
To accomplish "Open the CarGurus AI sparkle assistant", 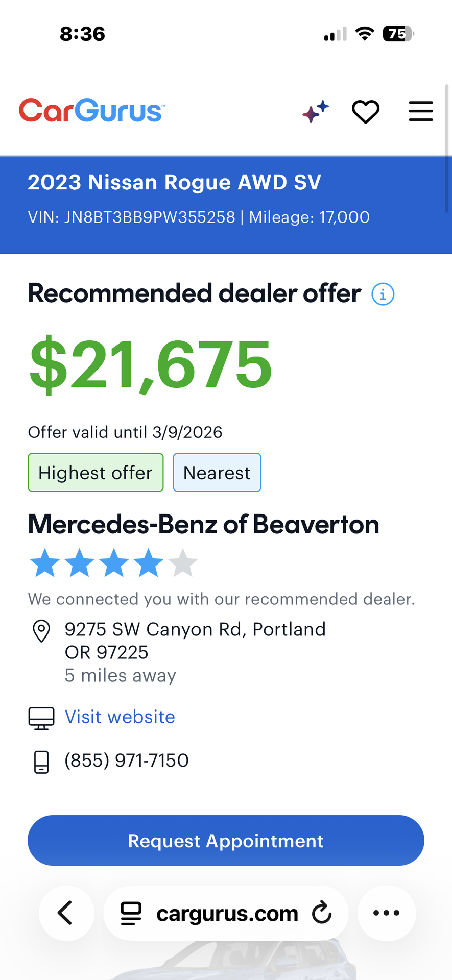I will click(x=316, y=112).
